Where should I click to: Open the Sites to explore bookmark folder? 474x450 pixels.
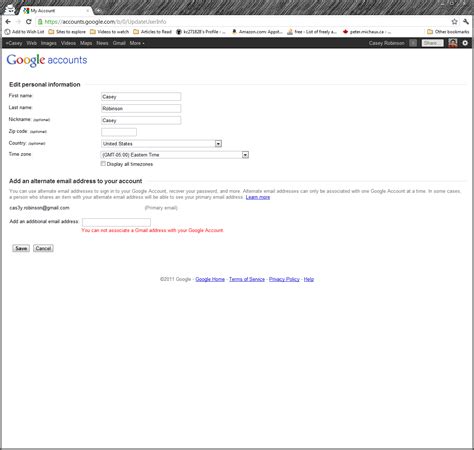tap(67, 32)
